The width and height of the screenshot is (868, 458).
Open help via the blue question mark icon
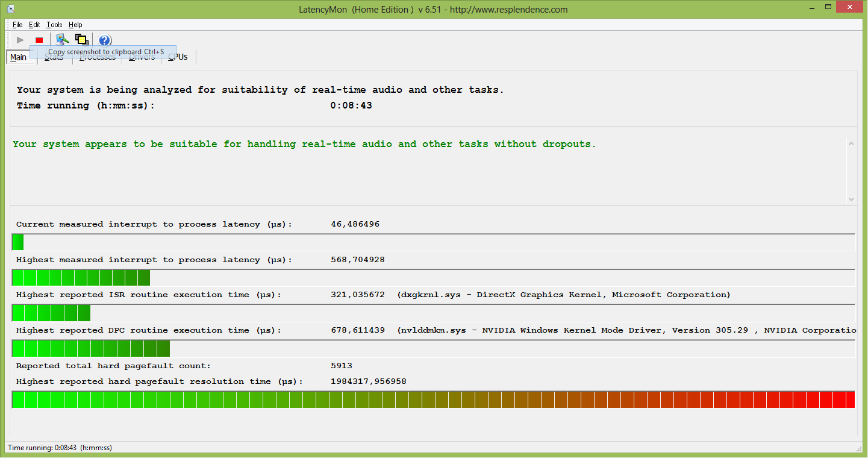tap(105, 40)
